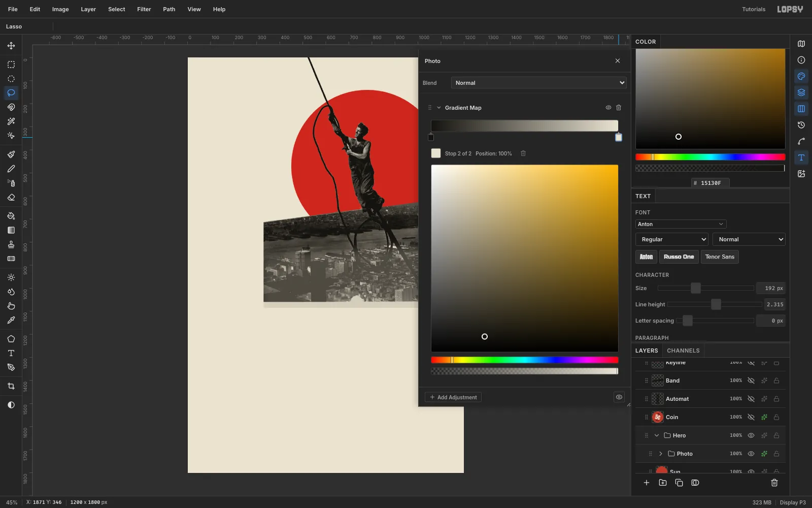Delete the Gradient Map adjustment with trash icon

point(619,108)
